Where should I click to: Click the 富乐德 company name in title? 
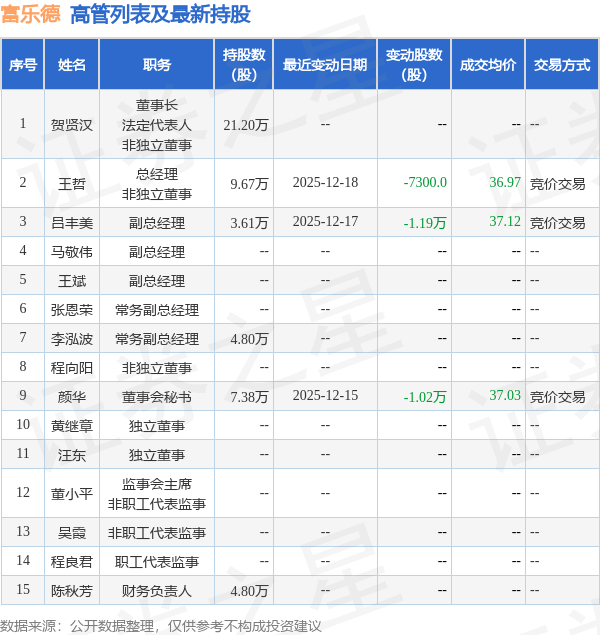pyautogui.click(x=31, y=15)
